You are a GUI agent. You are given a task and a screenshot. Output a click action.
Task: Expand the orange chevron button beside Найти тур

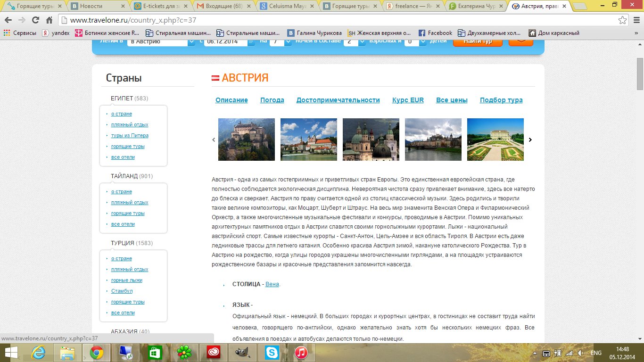click(521, 41)
